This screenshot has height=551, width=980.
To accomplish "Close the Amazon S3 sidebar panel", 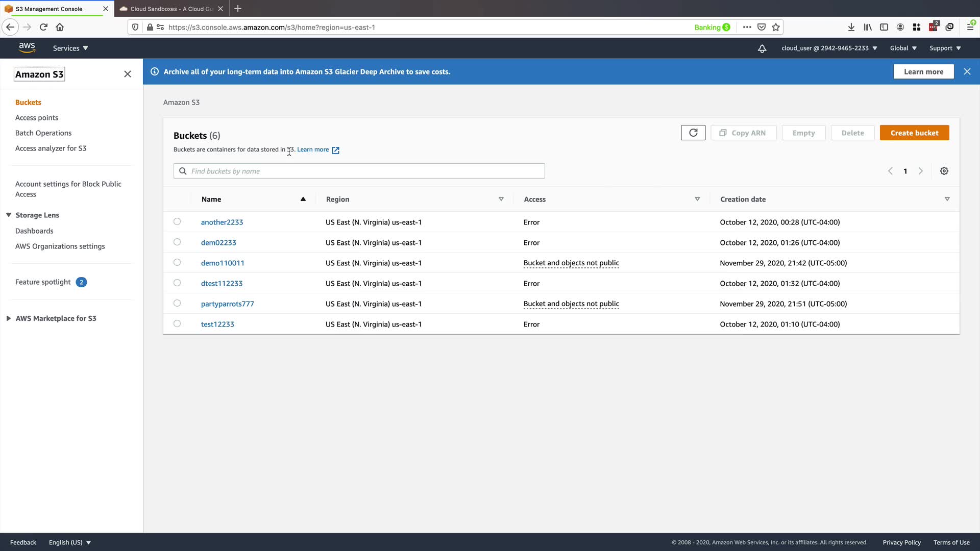I will (128, 74).
